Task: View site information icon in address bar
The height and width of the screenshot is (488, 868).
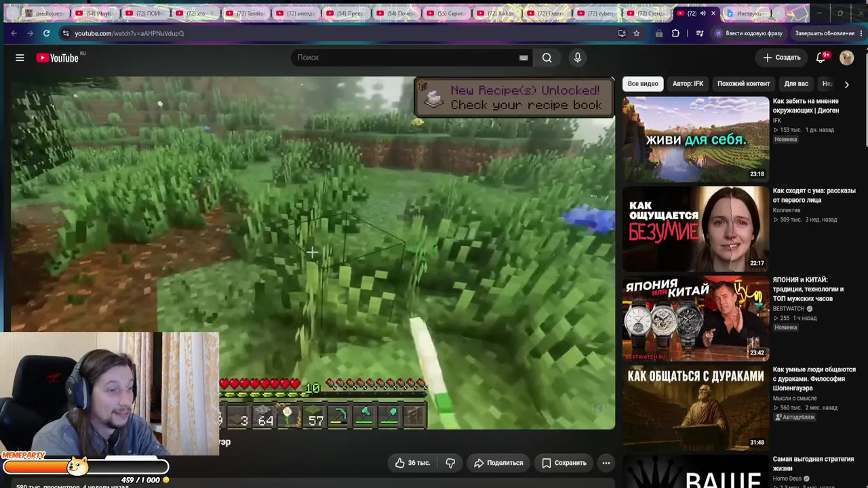Action: [65, 33]
